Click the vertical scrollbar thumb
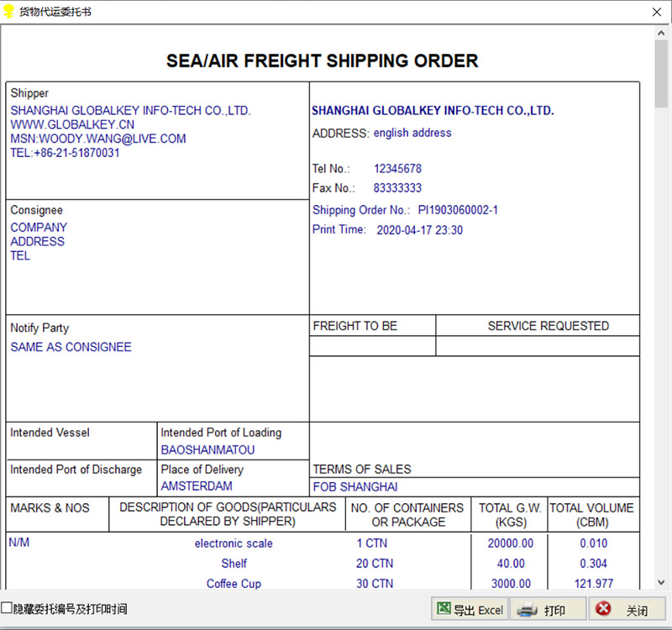 [x=661, y=76]
